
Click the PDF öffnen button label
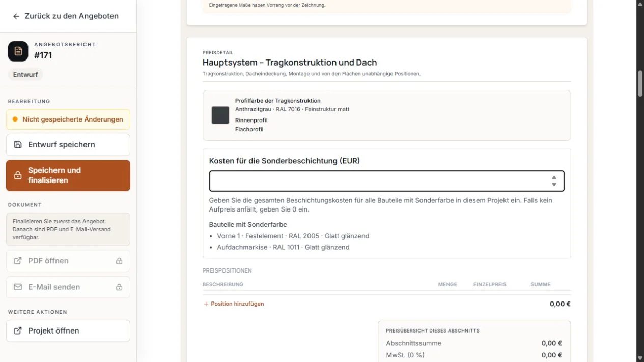48,261
